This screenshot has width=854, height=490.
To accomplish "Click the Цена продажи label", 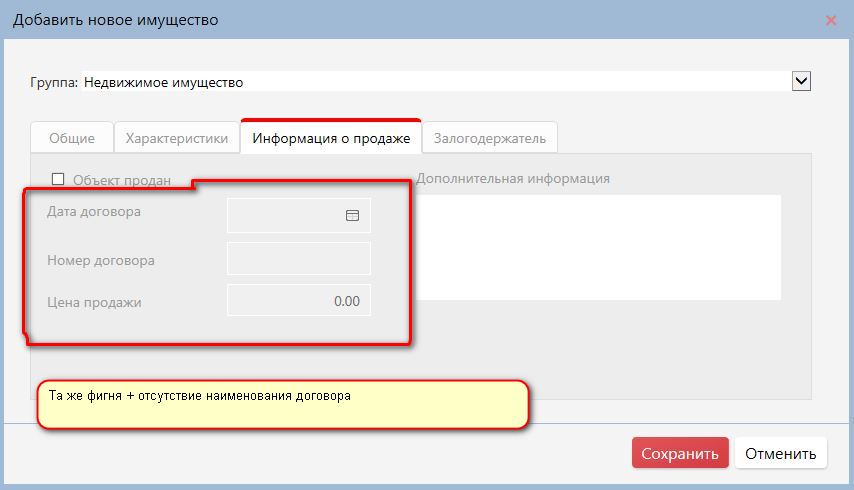I will [94, 302].
